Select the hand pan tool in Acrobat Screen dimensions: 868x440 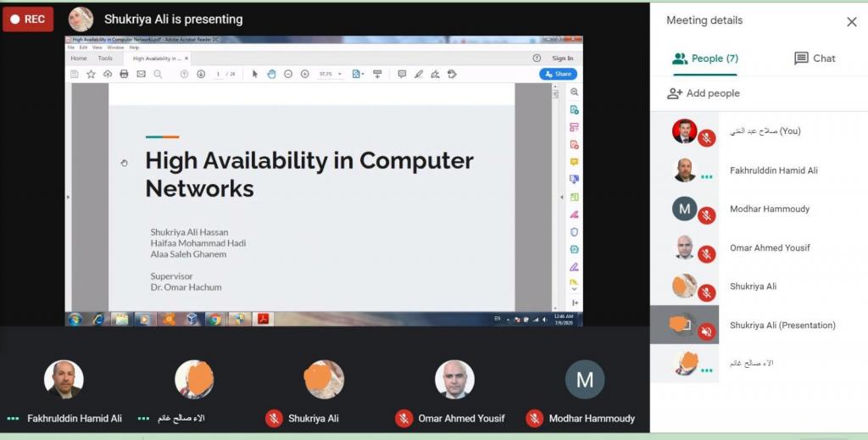point(271,75)
